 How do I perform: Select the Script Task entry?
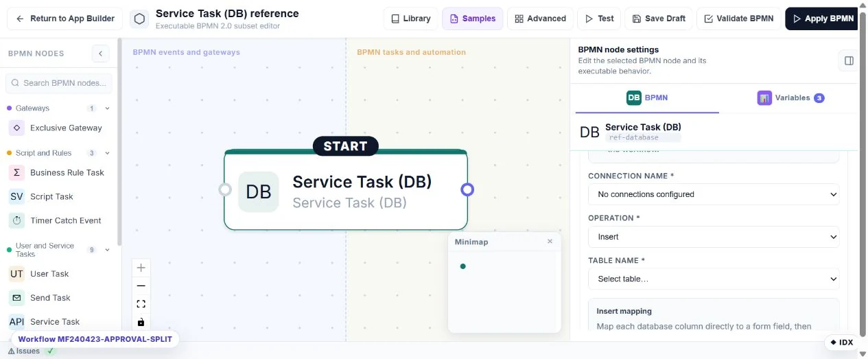click(59, 196)
